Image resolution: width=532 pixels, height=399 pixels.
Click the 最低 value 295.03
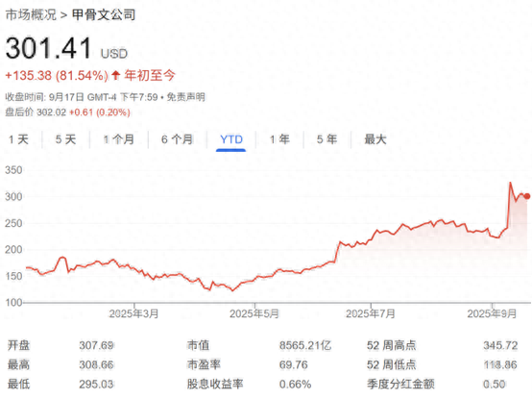[x=96, y=384]
